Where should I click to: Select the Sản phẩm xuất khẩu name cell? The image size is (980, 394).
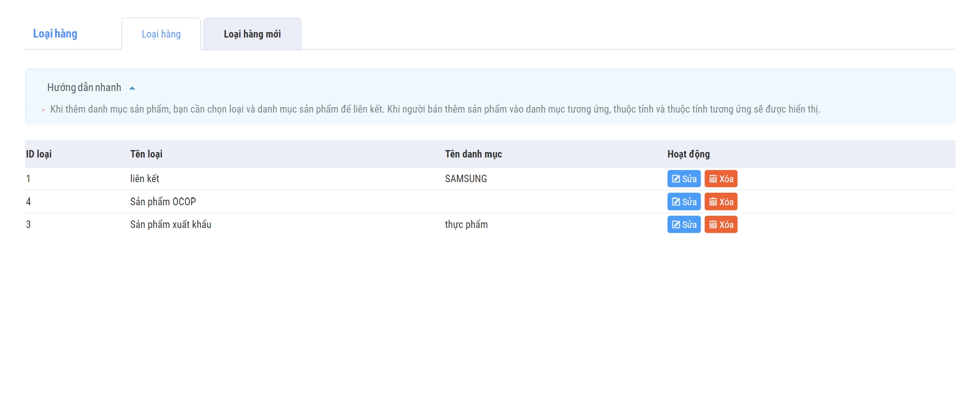pos(171,225)
